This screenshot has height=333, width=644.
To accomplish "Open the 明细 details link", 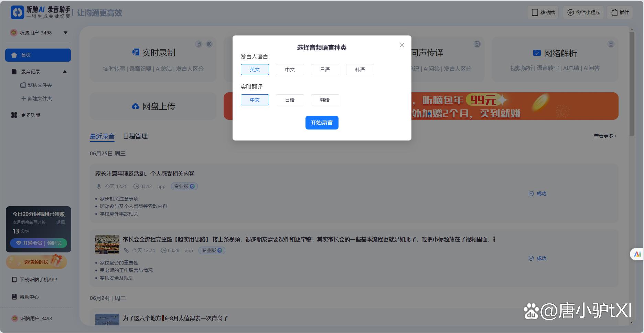I will click(61, 222).
